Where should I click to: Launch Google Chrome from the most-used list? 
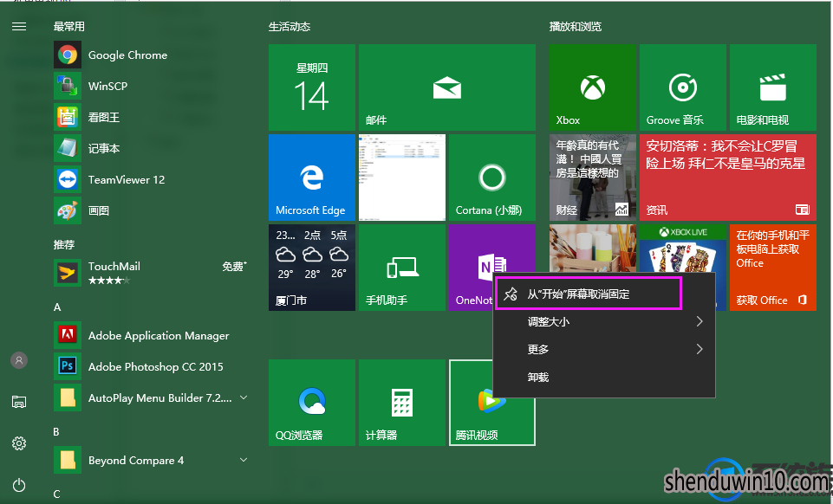151,55
